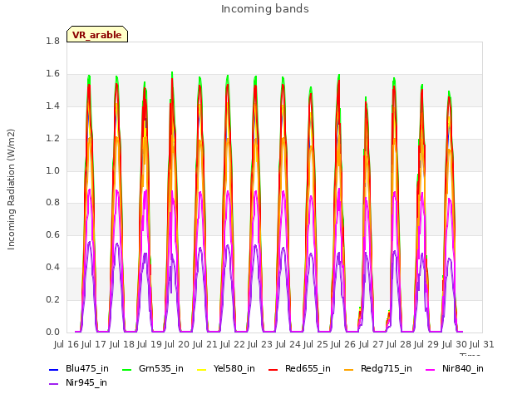Click the Incoming Radiation (W/m2) axis label
Screen dimensions: 532x399
pyautogui.click(x=11, y=190)
